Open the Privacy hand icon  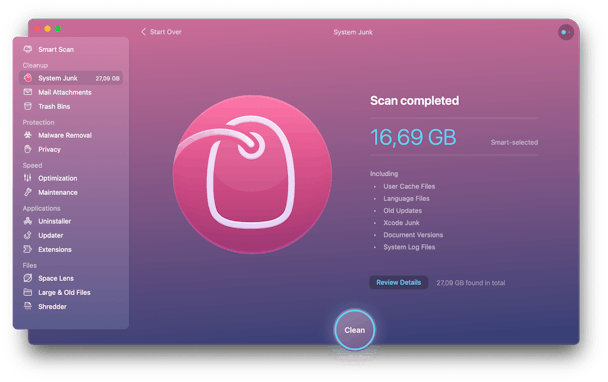pos(28,149)
